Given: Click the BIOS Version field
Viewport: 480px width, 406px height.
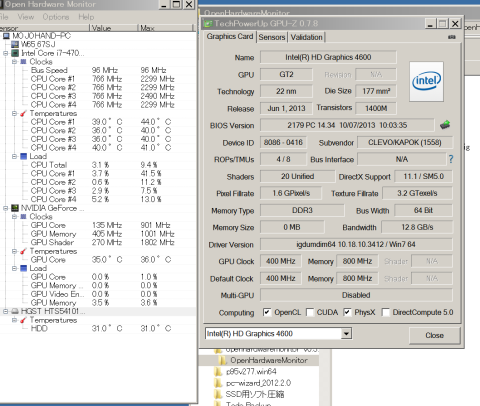Looking at the screenshot, I should 347,125.
